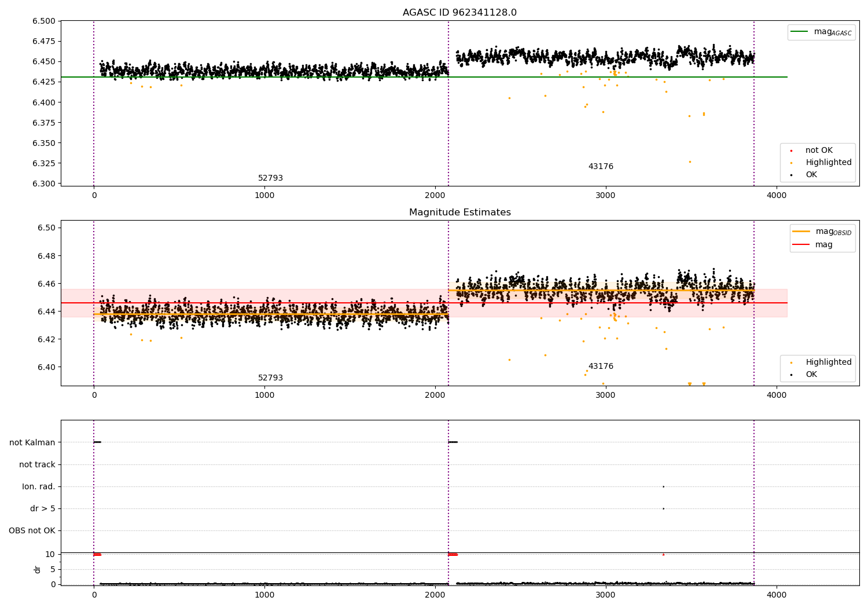Image resolution: width=868 pixels, height=608 pixels.
Task: Click the 6.400 y-axis tick label
Action: [44, 102]
